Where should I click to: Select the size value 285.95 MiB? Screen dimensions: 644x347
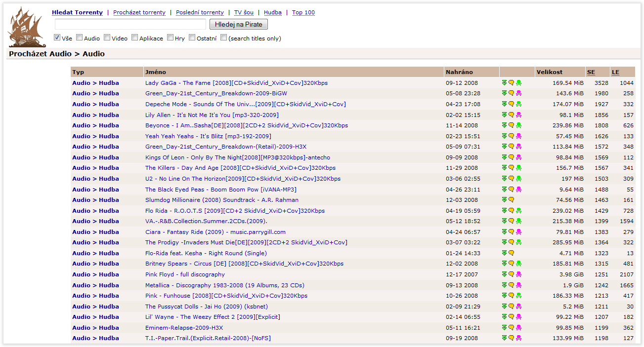tap(568, 242)
